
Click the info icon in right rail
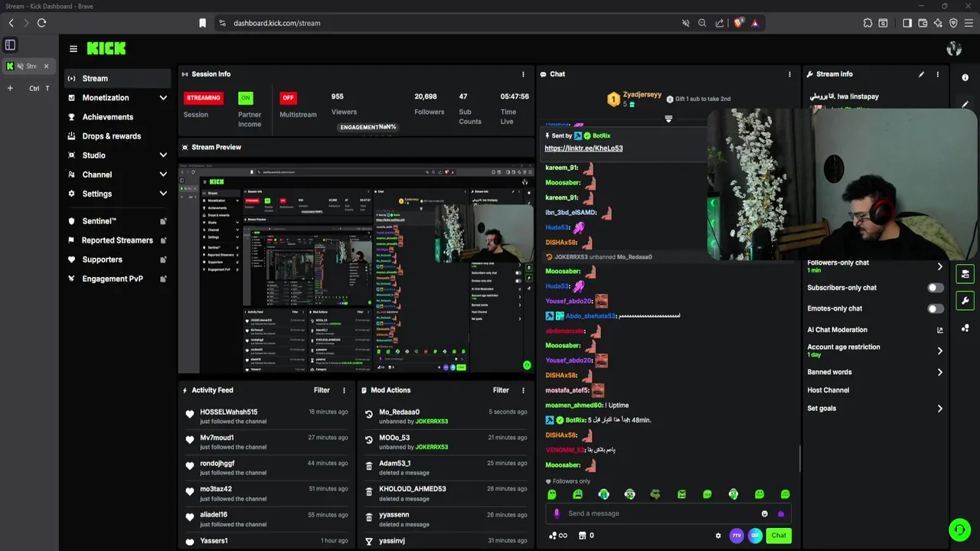pyautogui.click(x=965, y=77)
